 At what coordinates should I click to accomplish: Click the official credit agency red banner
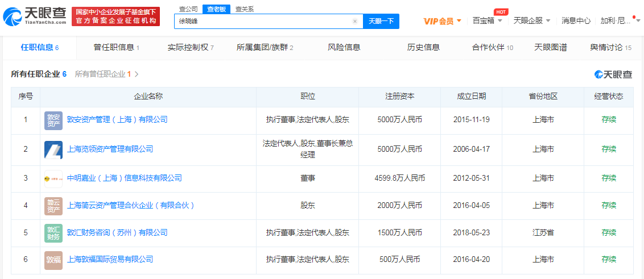pos(116,16)
